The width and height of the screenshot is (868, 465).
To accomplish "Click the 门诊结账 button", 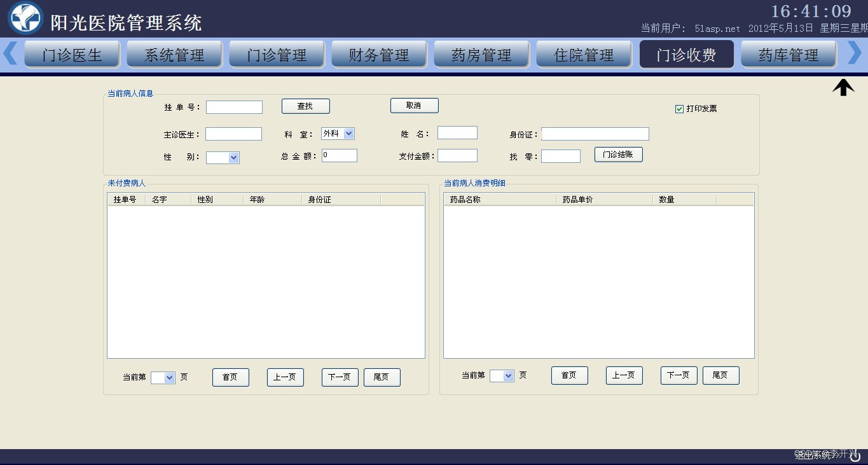I will click(x=619, y=155).
